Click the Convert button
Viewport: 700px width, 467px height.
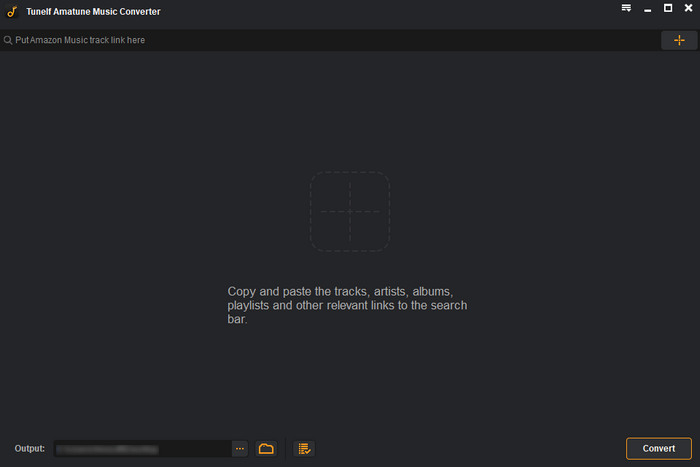click(658, 448)
